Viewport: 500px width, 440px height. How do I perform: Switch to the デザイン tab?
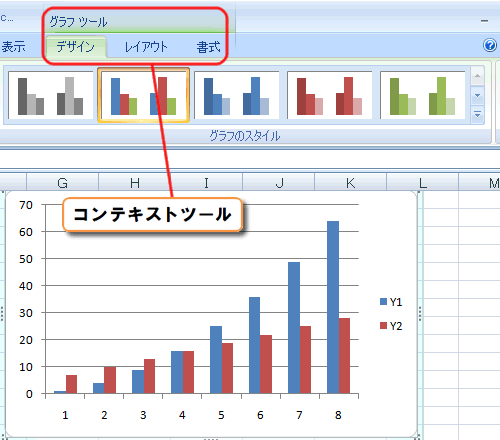[x=76, y=47]
